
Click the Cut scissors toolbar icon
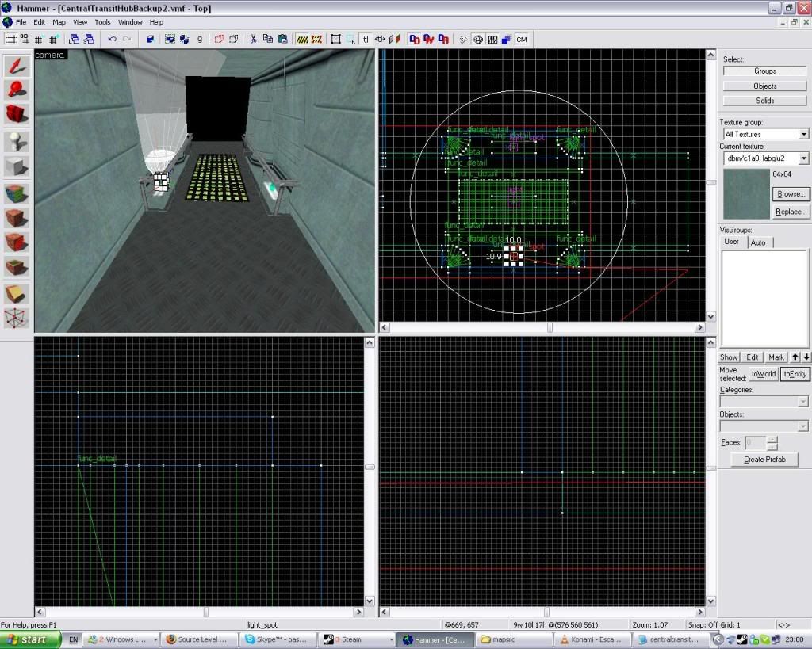click(x=253, y=39)
